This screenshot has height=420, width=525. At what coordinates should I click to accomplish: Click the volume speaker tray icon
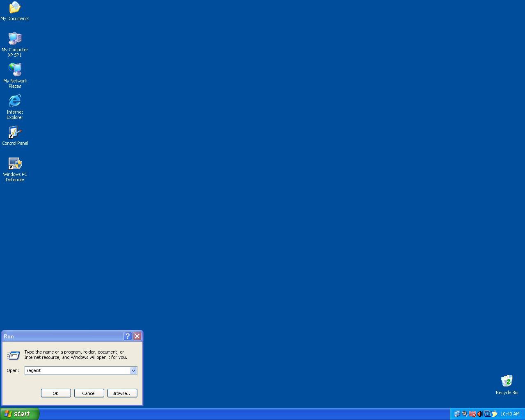pos(479,414)
